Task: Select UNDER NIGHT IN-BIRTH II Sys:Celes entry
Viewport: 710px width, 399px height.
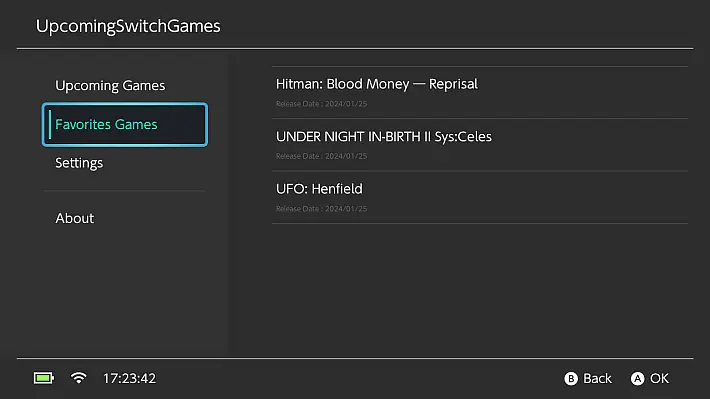Action: 480,145
